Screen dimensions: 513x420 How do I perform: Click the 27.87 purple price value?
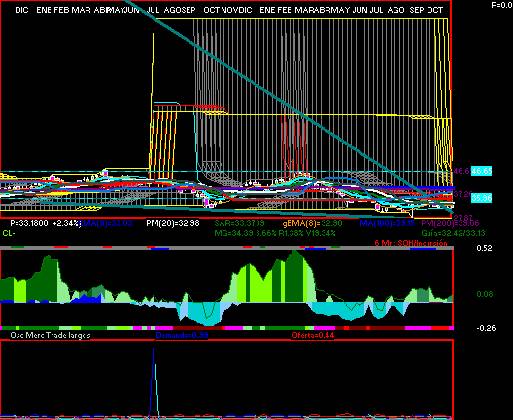(463, 217)
